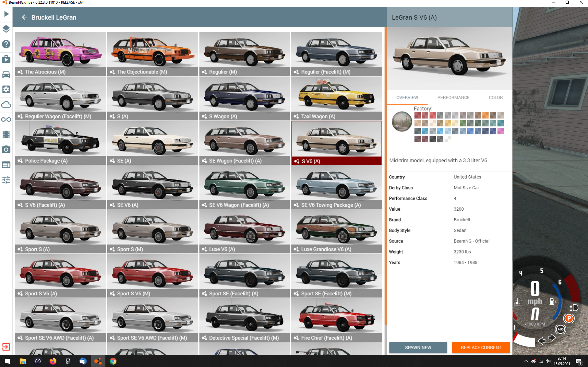Open the Environment cloud icon
588x367 pixels.
click(x=6, y=104)
